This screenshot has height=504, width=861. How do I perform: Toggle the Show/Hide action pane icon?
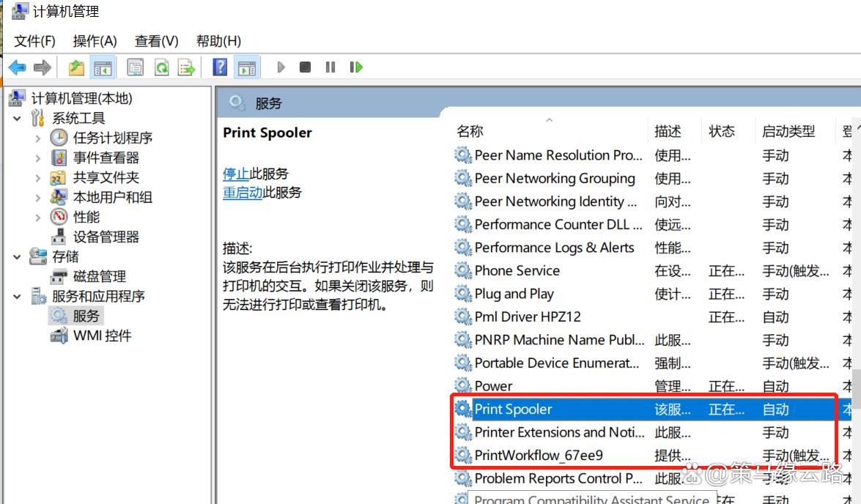tap(246, 67)
